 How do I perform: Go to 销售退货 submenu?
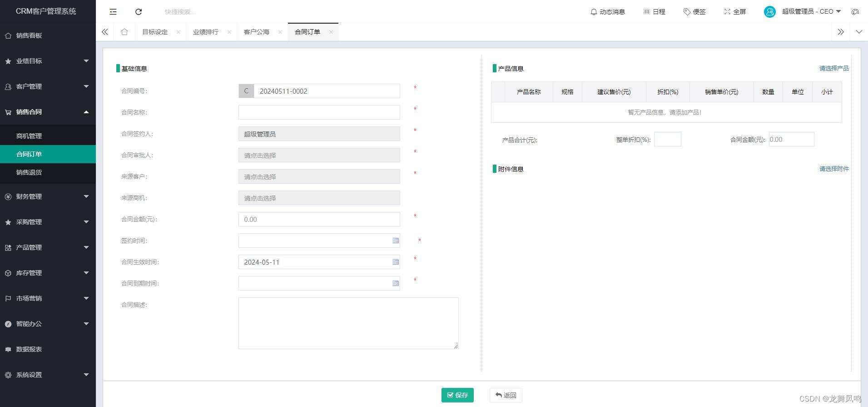point(48,172)
